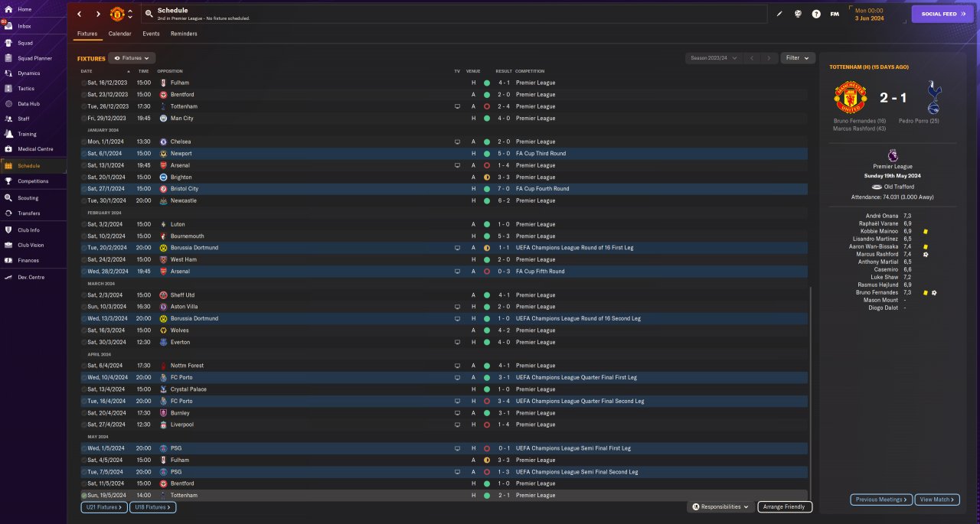The width and height of the screenshot is (980, 524).
Task: Open Dynamics in the sidebar
Action: [x=33, y=73]
